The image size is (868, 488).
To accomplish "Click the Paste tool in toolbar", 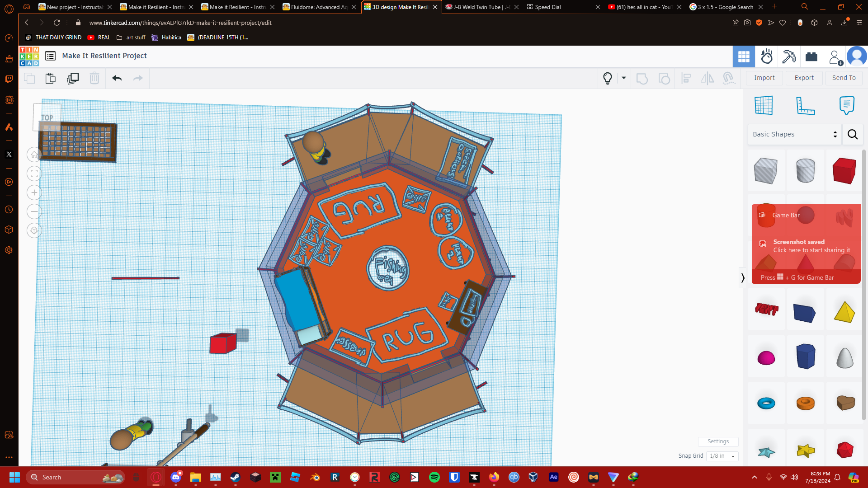I will pyautogui.click(x=51, y=78).
